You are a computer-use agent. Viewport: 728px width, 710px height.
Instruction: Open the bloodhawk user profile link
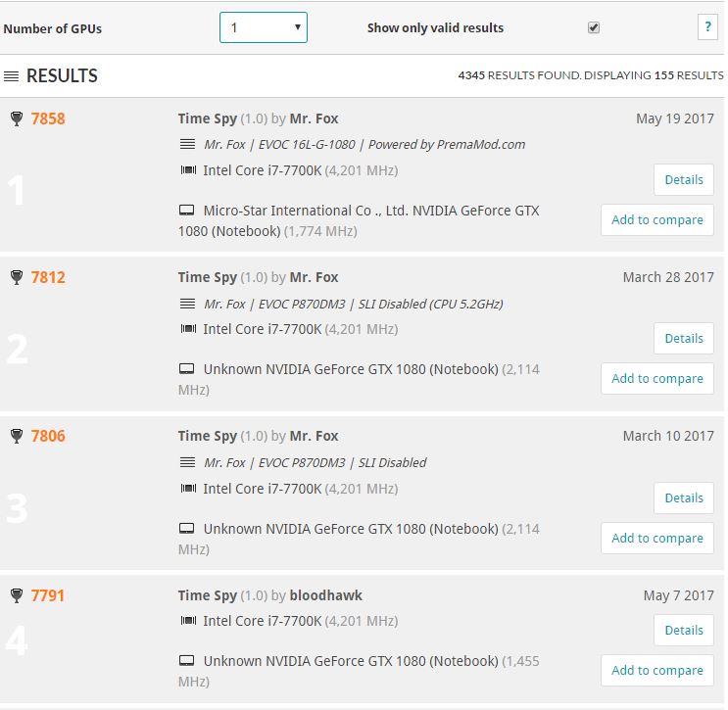click(x=325, y=595)
